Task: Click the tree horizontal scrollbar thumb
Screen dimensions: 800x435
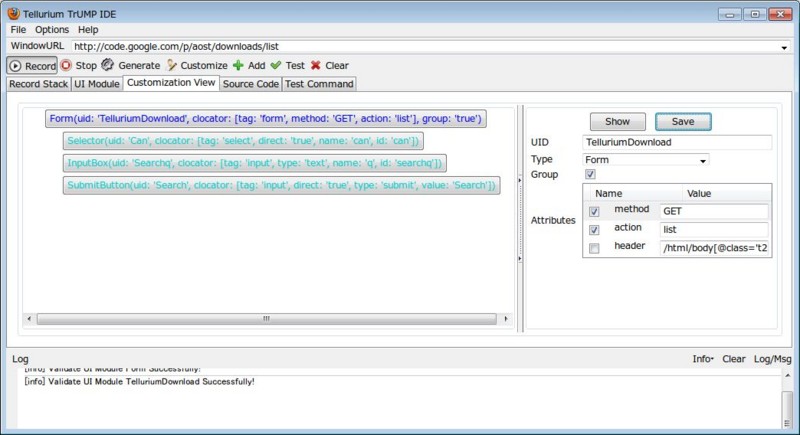Action: point(266,319)
